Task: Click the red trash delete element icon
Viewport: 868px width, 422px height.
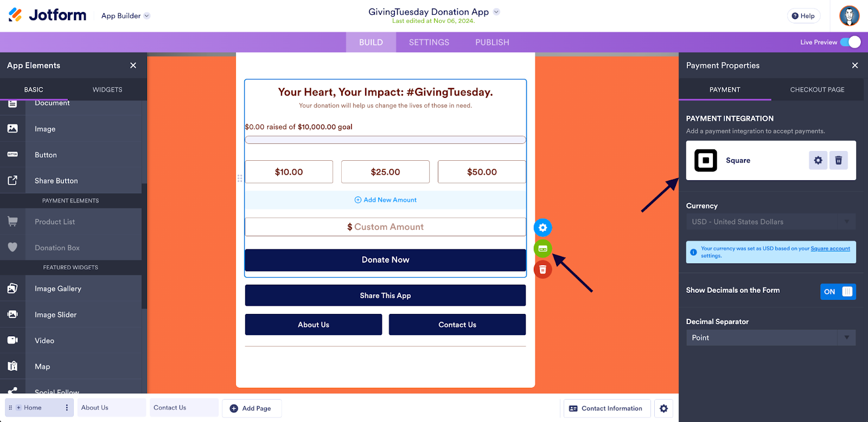Action: (542, 269)
